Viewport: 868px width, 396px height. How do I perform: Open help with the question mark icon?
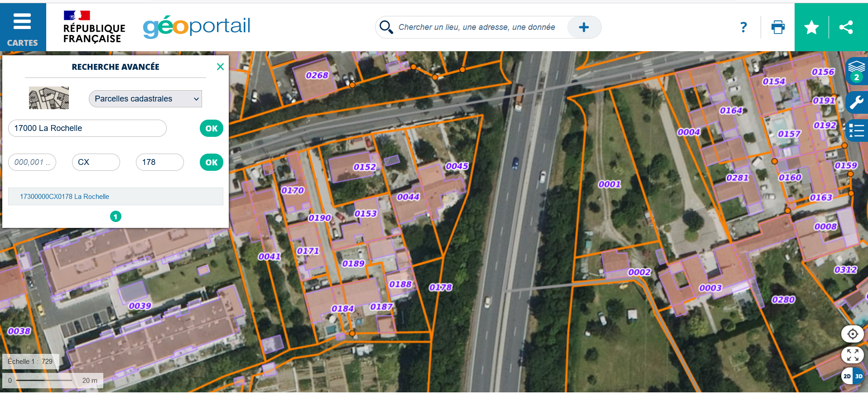tap(743, 27)
